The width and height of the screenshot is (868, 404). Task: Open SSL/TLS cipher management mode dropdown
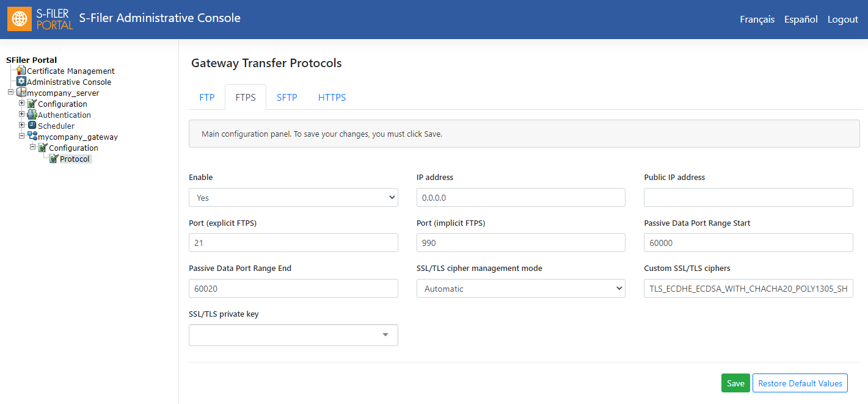click(x=521, y=289)
